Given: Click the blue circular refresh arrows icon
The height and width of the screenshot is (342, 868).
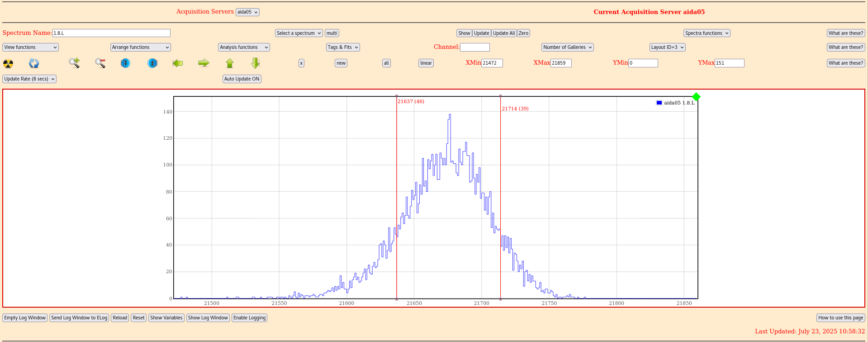Looking at the screenshot, I should coord(34,63).
